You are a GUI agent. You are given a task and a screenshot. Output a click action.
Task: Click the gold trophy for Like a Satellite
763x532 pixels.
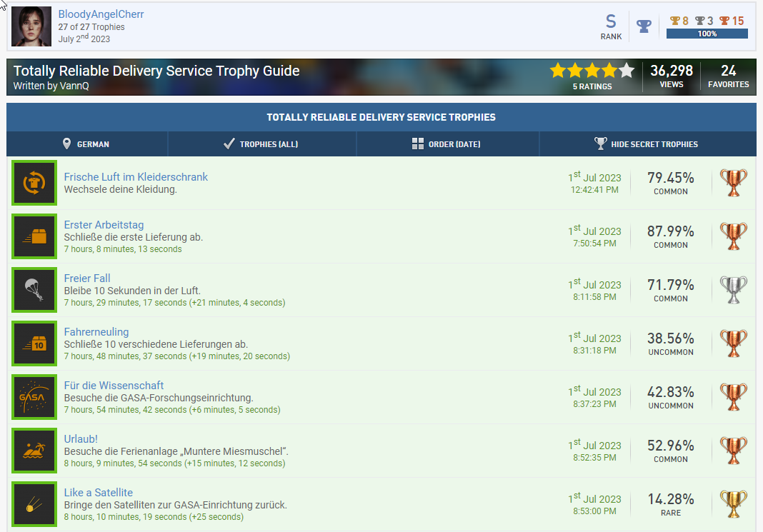pyautogui.click(x=733, y=504)
